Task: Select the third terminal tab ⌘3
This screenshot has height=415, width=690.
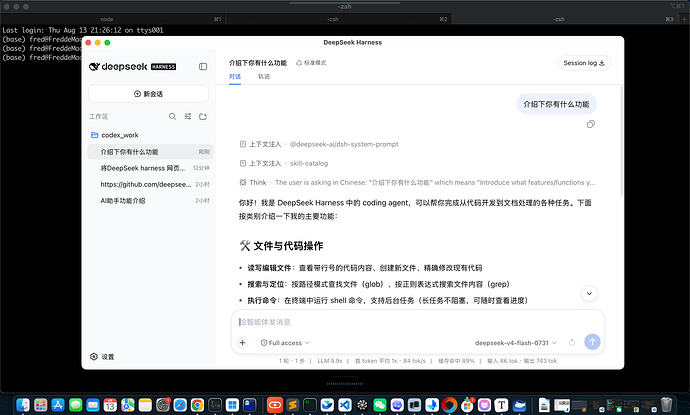Action: 565,19
